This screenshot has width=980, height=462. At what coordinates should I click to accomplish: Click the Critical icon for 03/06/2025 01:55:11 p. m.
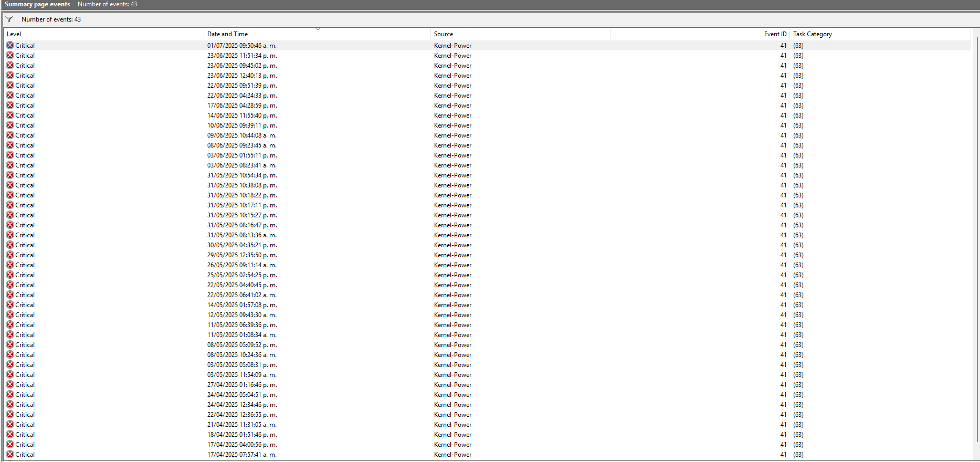[10, 155]
